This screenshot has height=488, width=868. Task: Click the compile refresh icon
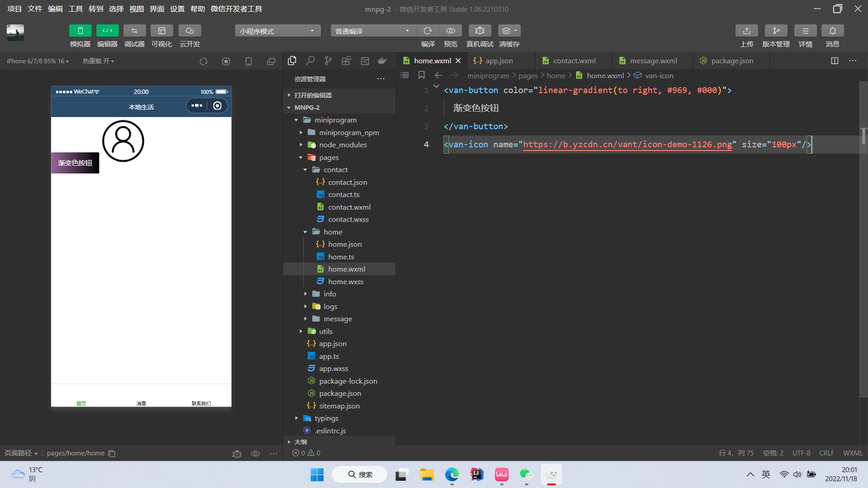click(x=428, y=31)
